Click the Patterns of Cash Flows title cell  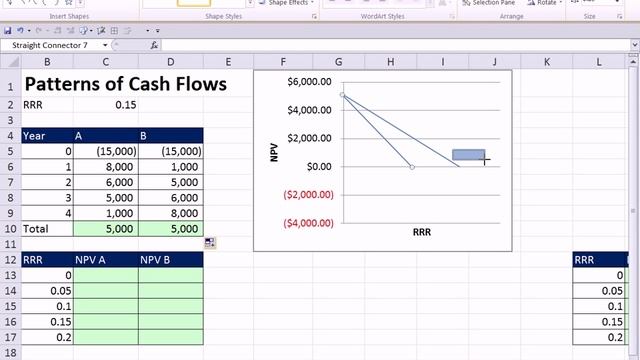(126, 84)
